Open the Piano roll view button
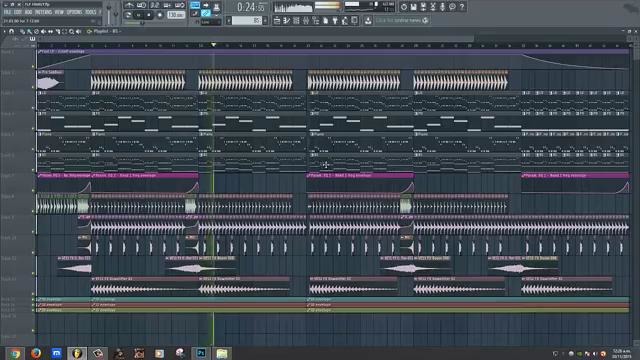 pos(287,20)
